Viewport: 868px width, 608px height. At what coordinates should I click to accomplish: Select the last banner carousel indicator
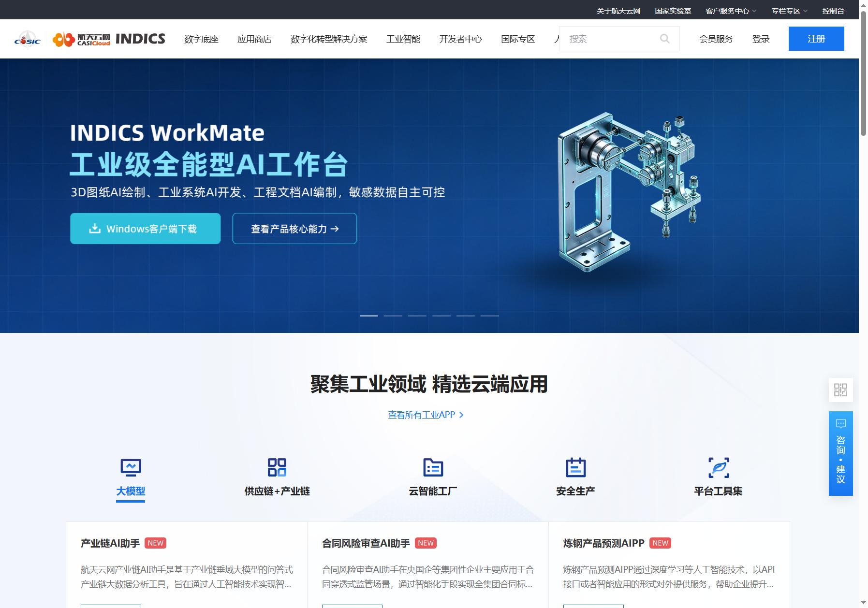490,316
